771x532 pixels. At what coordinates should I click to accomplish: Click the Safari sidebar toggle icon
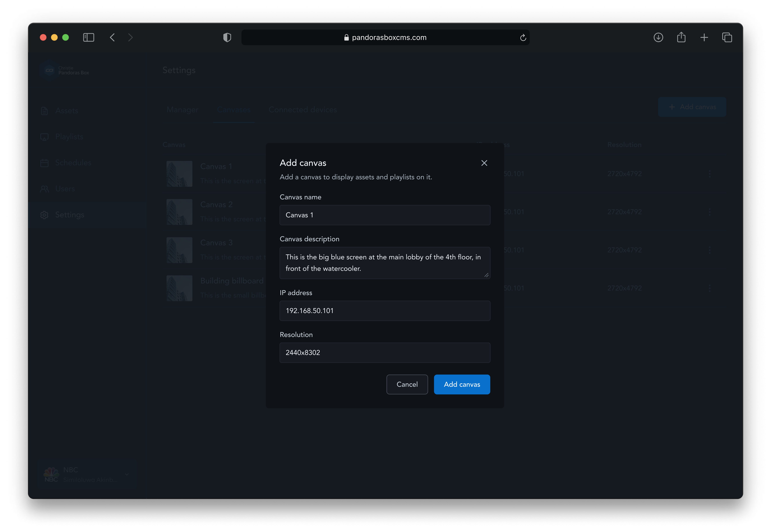point(88,37)
